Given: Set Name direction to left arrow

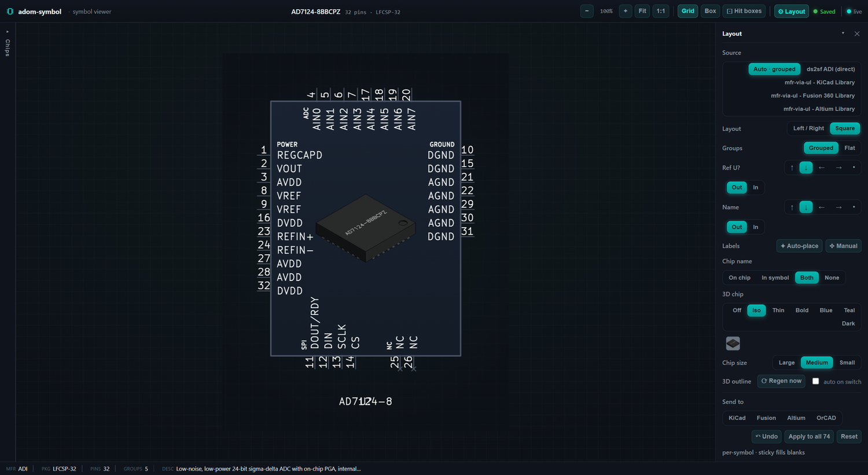Looking at the screenshot, I should click(822, 207).
